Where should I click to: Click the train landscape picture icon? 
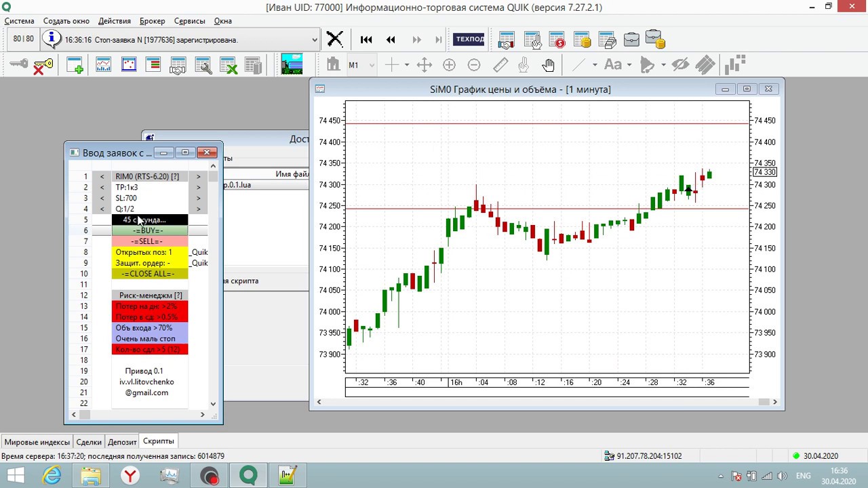[292, 64]
